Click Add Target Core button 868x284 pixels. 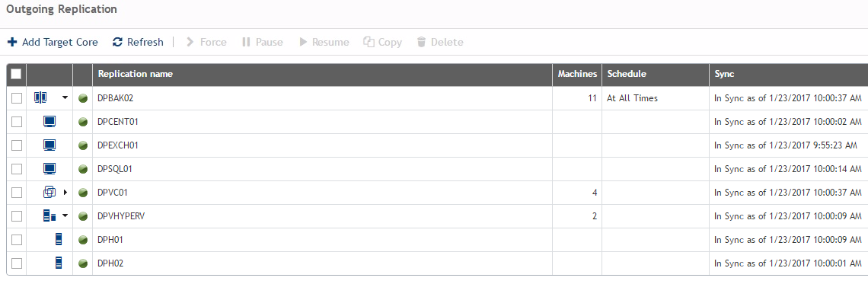click(53, 42)
